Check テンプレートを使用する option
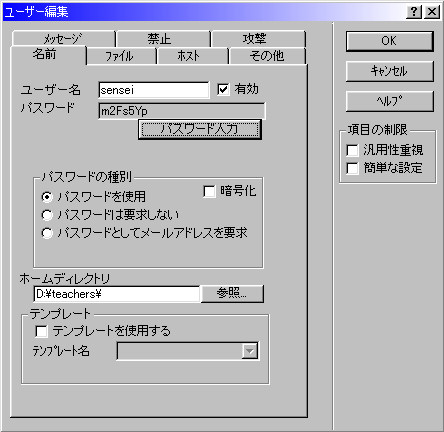The height and width of the screenshot is (432, 444). [x=41, y=331]
